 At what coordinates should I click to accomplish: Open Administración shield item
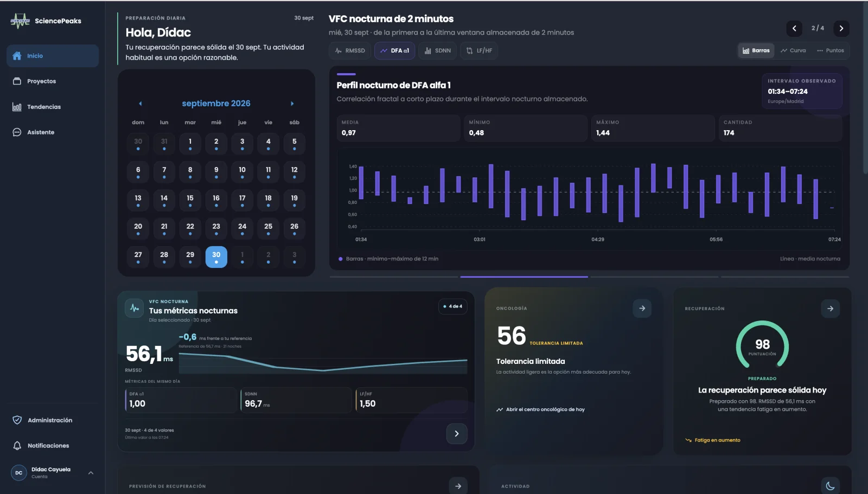53,420
